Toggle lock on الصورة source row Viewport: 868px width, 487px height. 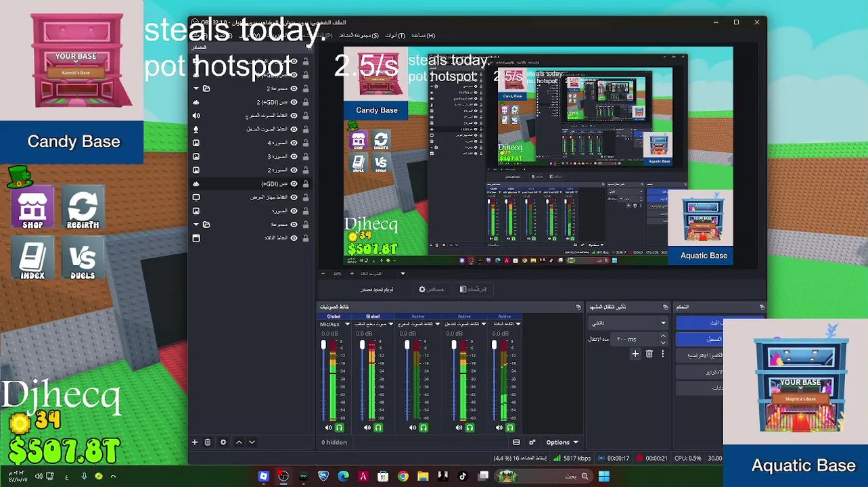[x=306, y=210]
